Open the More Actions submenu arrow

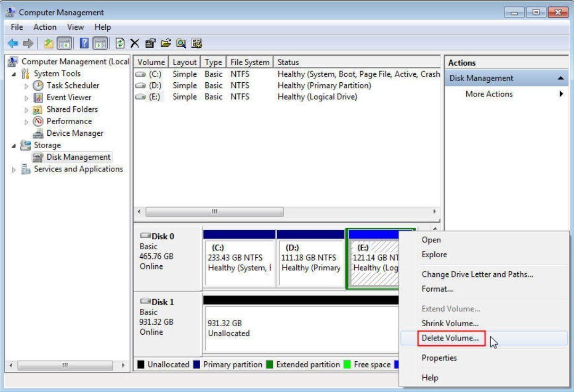point(561,94)
